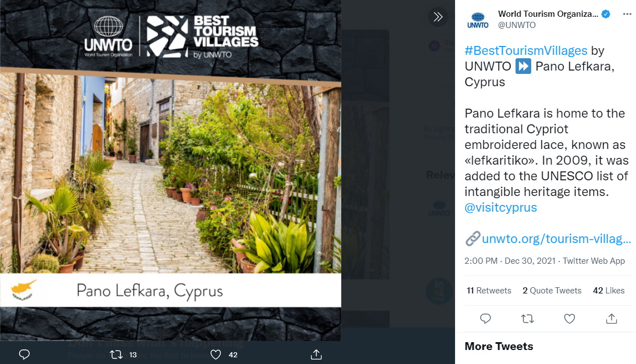Click the reply icon under the image
Viewport: 636px width, 364px height.
24,354
